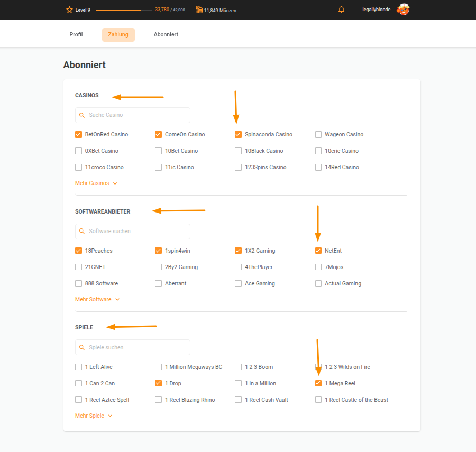Click the magnifier in Software suchen field
Viewport: 476px width, 452px height.
click(x=81, y=231)
